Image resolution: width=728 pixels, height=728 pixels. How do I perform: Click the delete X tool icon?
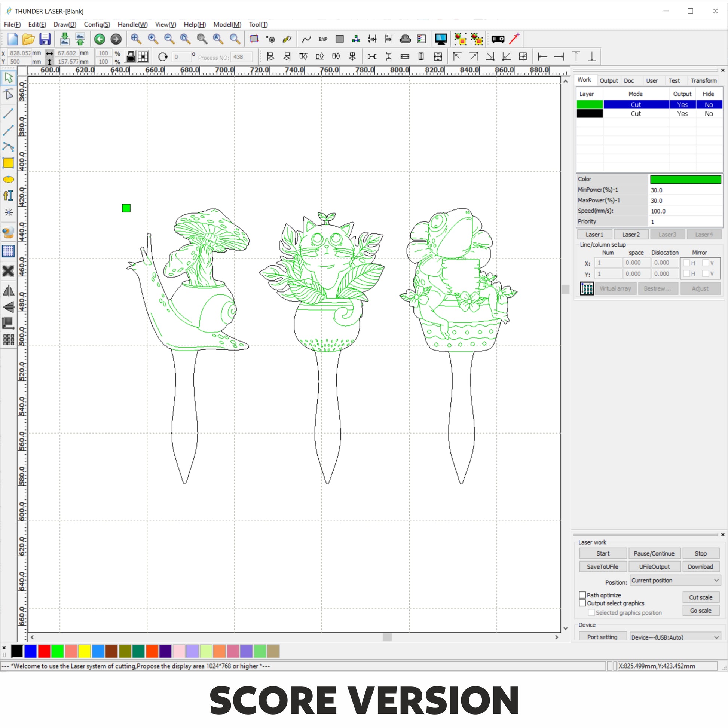[x=8, y=271]
